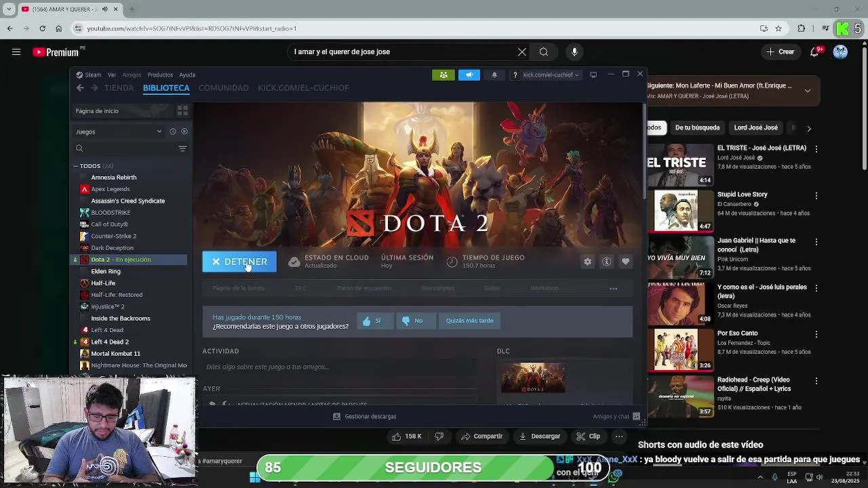Start YouTube voice search microphone
Viewport: 868px width, 488px height.
(x=574, y=52)
